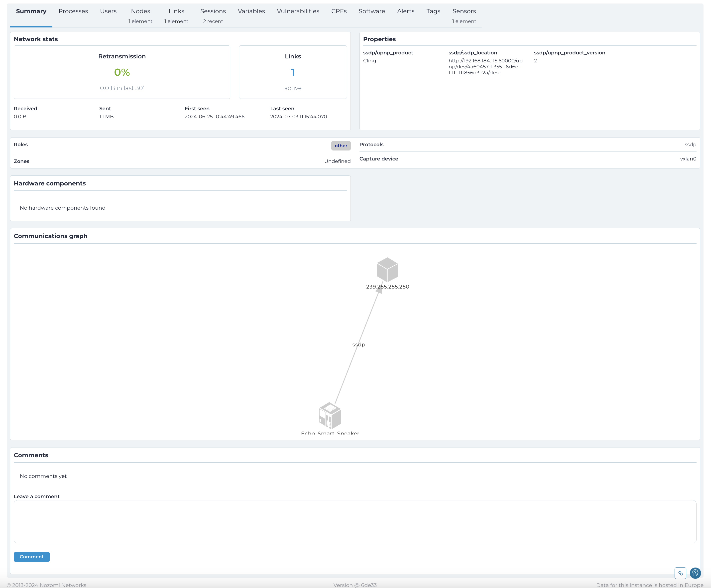Focus the Leave a comment text area

pyautogui.click(x=355, y=522)
